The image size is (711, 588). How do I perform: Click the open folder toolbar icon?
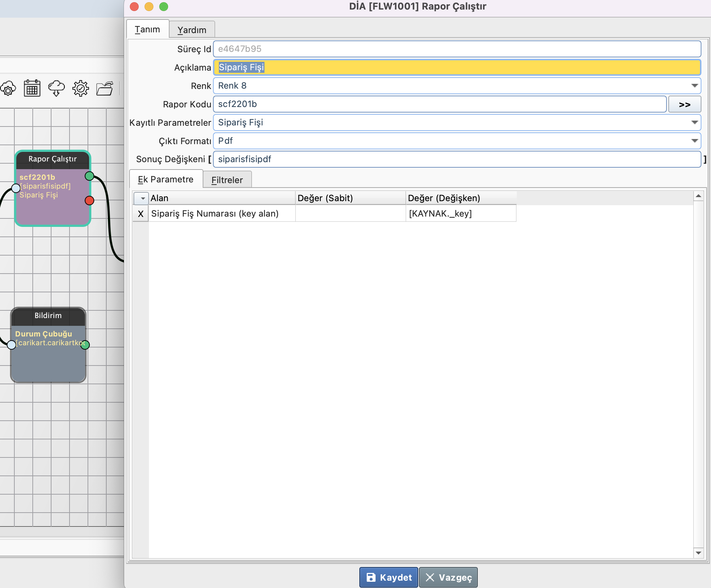tap(104, 89)
